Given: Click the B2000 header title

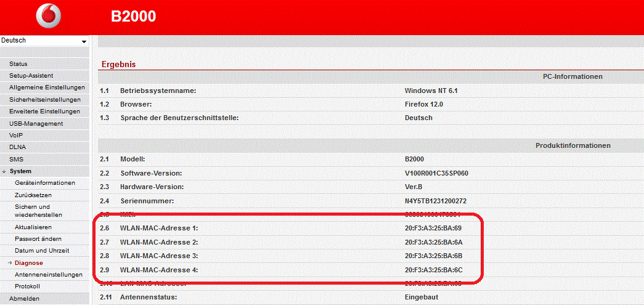Looking at the screenshot, I should tap(134, 17).
